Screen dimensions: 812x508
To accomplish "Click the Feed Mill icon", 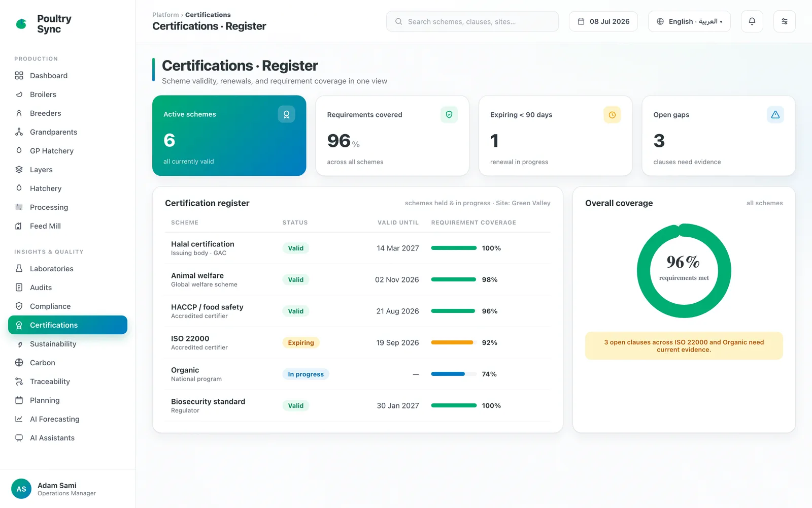I will (19, 226).
